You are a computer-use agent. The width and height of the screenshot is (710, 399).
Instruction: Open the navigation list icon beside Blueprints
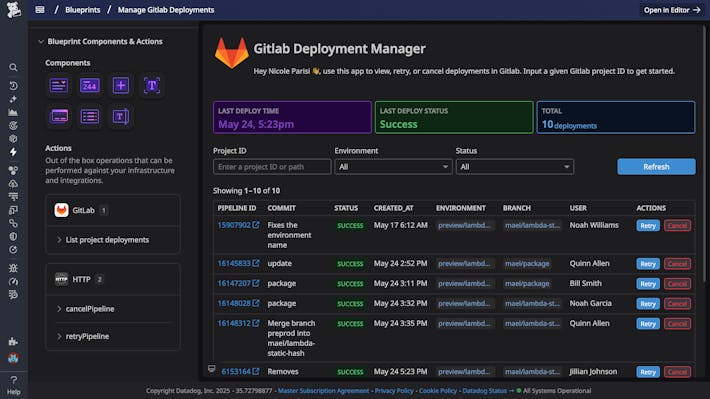(x=40, y=10)
